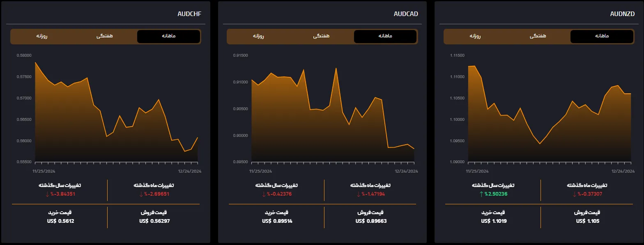Show the weekly هفتگی view for AUDCAD

(x=322, y=36)
